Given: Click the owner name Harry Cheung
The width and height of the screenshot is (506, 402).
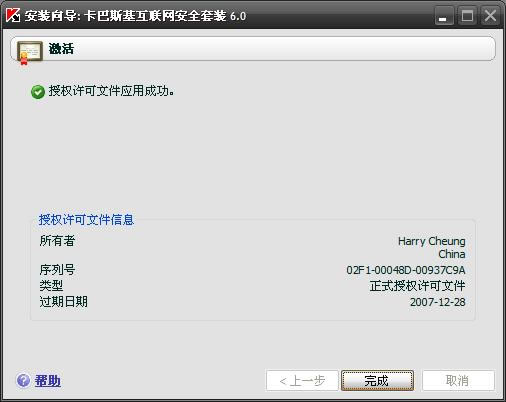Looking at the screenshot, I should [x=432, y=241].
